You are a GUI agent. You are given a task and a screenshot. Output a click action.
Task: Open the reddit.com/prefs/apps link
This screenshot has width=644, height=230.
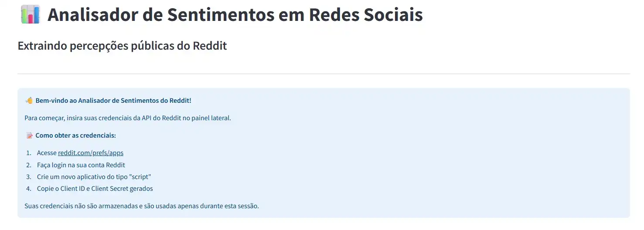tap(91, 153)
